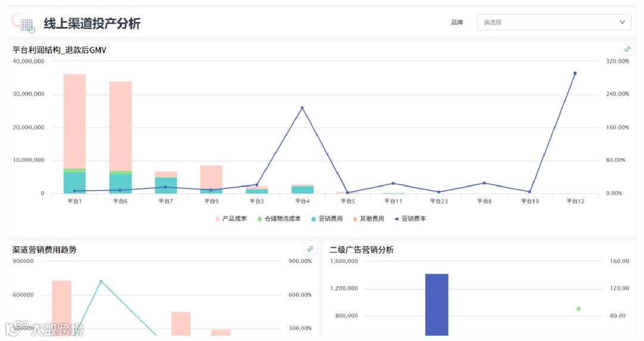Viewport: 644px width, 341px height.
Task: Click the 平台8 axis label
Action: (x=484, y=201)
